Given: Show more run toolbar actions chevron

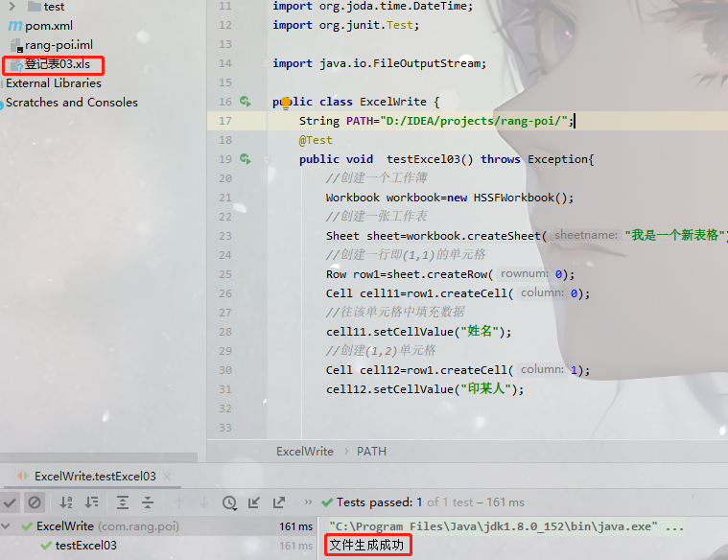Looking at the screenshot, I should tap(308, 502).
